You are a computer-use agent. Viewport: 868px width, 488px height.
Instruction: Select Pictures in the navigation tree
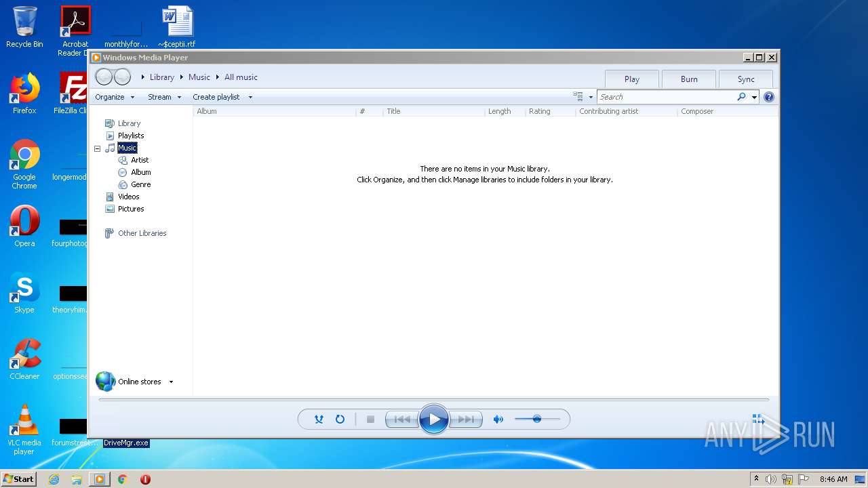[131, 209]
